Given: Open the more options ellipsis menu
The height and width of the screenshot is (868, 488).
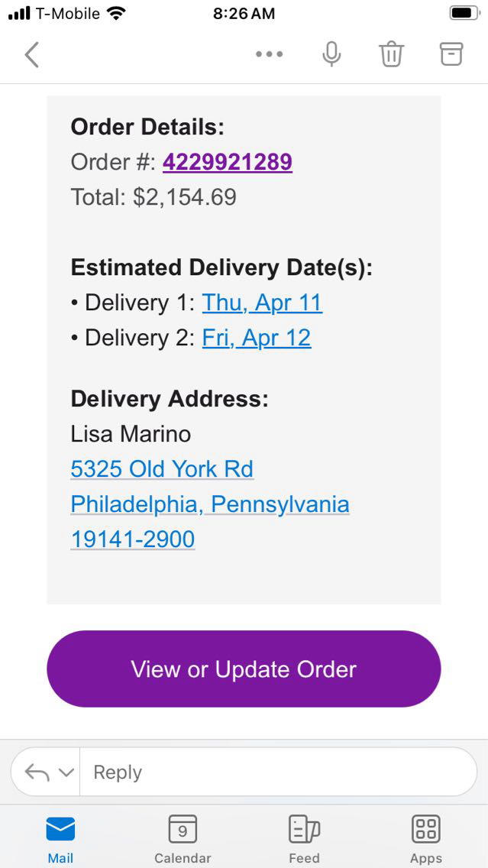Looking at the screenshot, I should pos(270,54).
